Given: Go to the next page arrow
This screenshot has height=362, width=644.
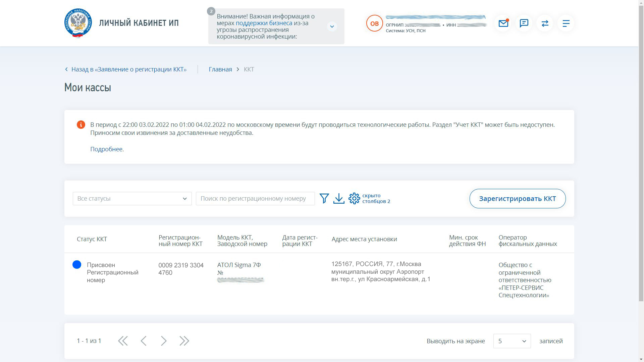Looking at the screenshot, I should point(164,341).
